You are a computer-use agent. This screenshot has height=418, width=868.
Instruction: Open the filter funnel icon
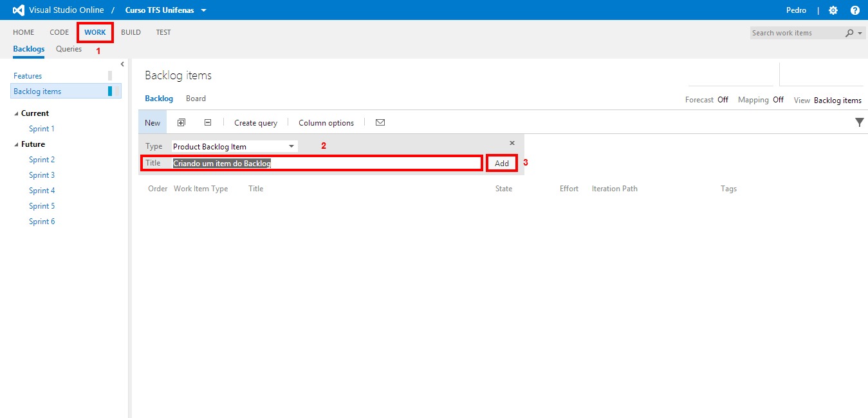click(x=859, y=122)
